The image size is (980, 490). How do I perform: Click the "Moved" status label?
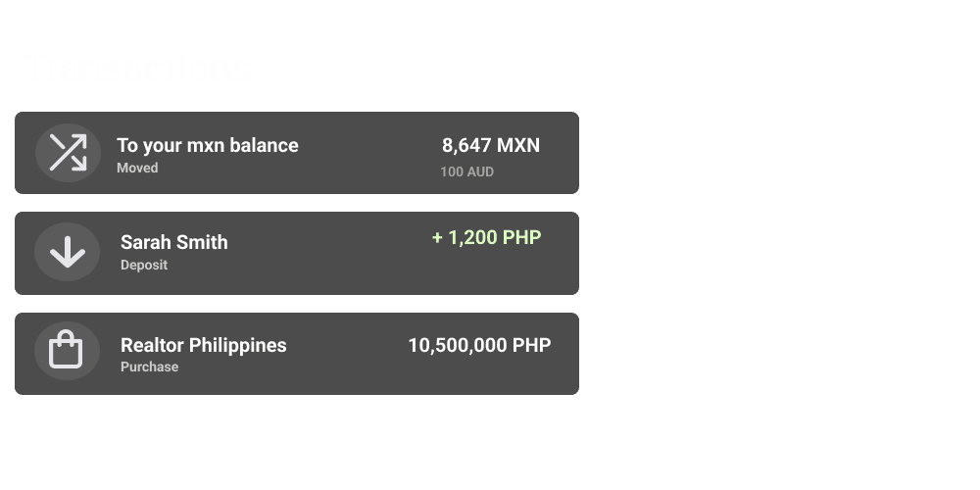[x=137, y=168]
